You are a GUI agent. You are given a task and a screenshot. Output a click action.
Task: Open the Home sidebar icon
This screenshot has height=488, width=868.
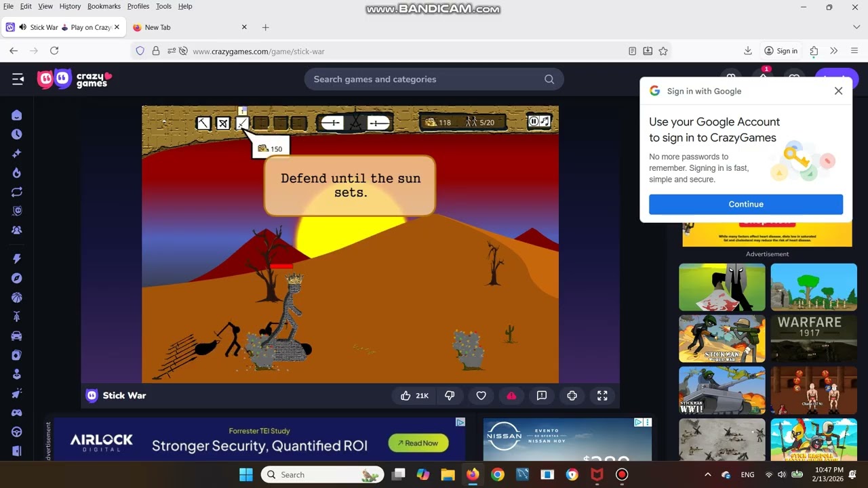pos(17,115)
